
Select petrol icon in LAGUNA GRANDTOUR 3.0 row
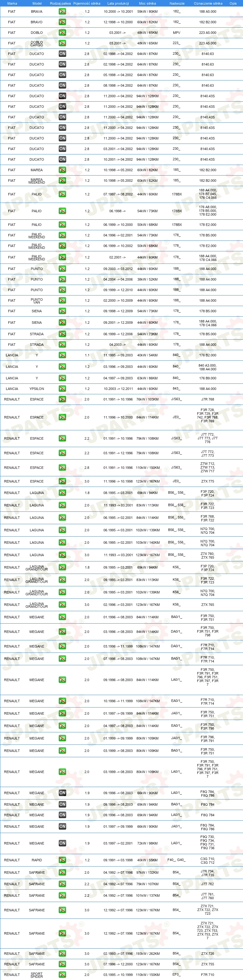click(62, 605)
